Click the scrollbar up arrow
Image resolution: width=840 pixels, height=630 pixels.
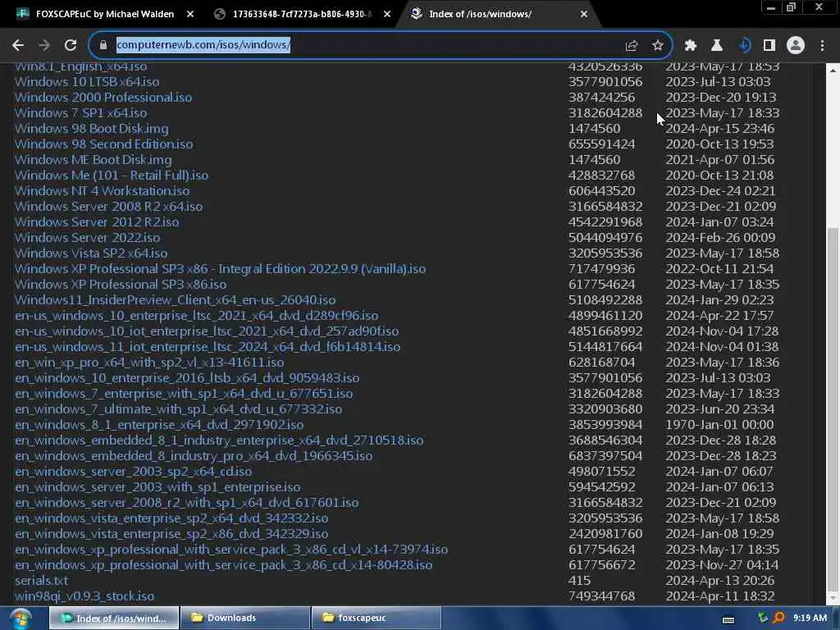pyautogui.click(x=833, y=71)
